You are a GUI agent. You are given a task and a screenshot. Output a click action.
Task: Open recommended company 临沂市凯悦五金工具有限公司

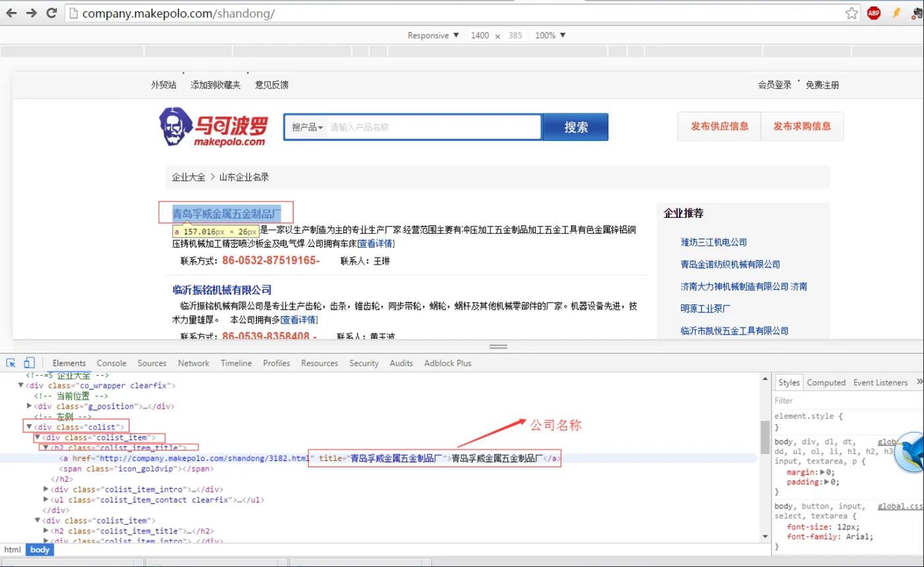click(735, 330)
